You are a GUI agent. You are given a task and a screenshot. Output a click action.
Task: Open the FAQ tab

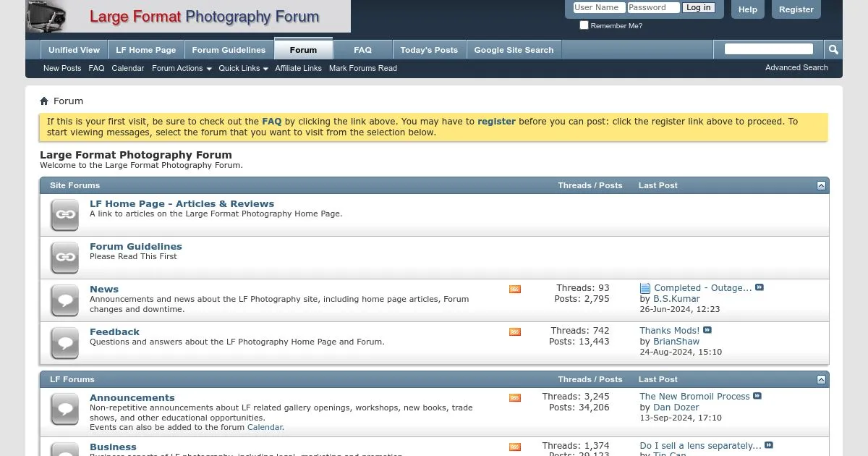362,50
